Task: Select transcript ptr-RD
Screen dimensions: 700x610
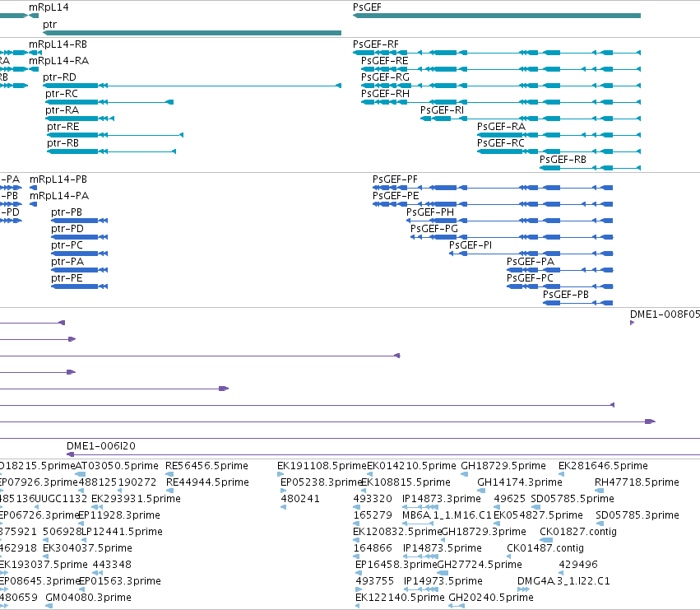Action: 192,86
